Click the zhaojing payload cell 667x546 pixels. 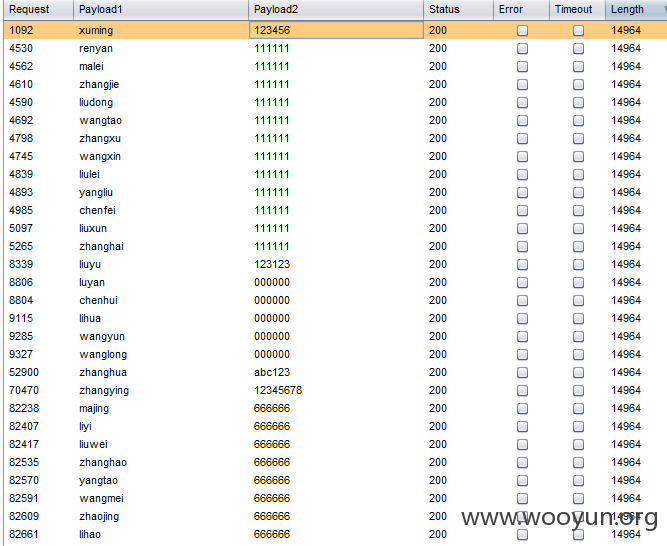[x=99, y=516]
